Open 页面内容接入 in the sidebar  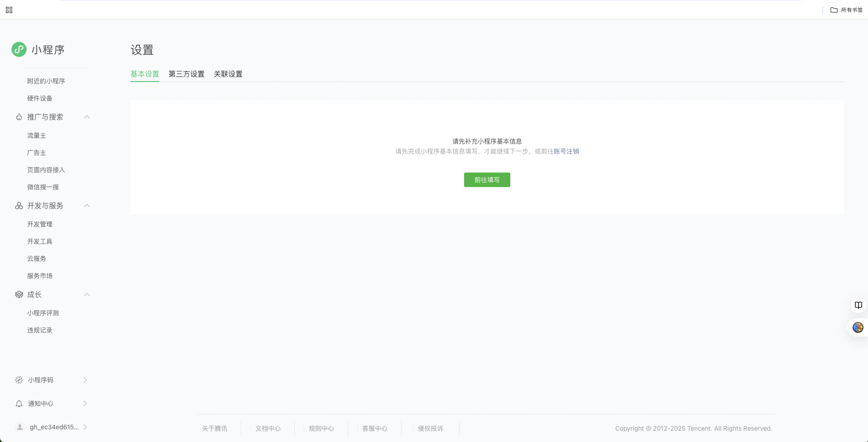46,170
